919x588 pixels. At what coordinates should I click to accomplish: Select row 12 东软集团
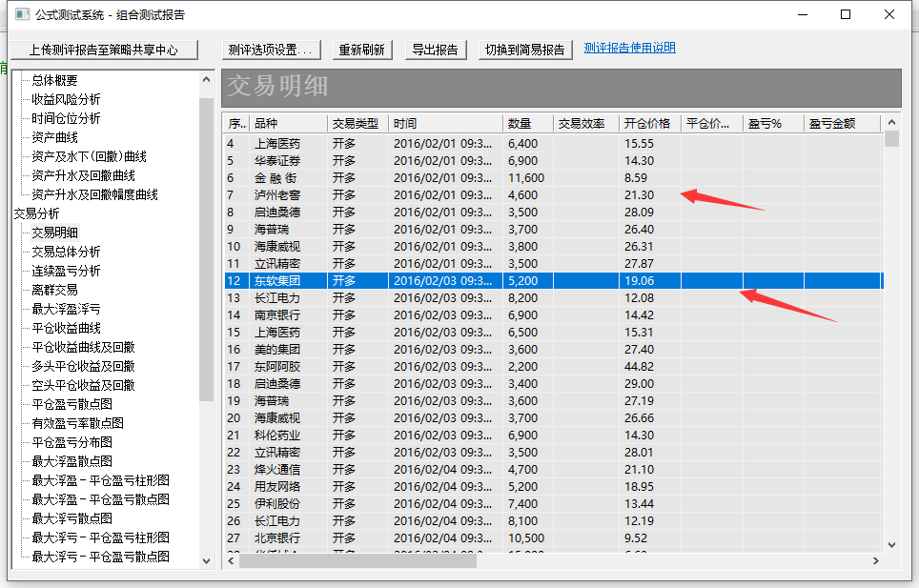pos(554,281)
